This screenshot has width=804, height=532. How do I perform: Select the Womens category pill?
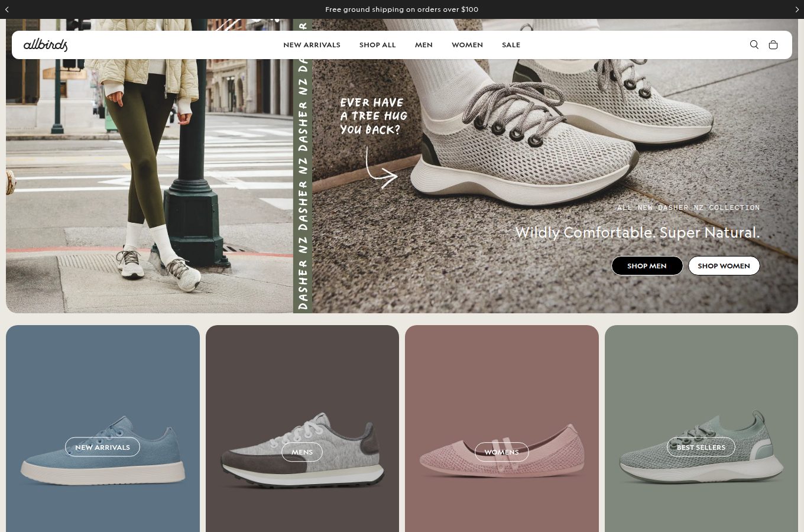pyautogui.click(x=501, y=452)
